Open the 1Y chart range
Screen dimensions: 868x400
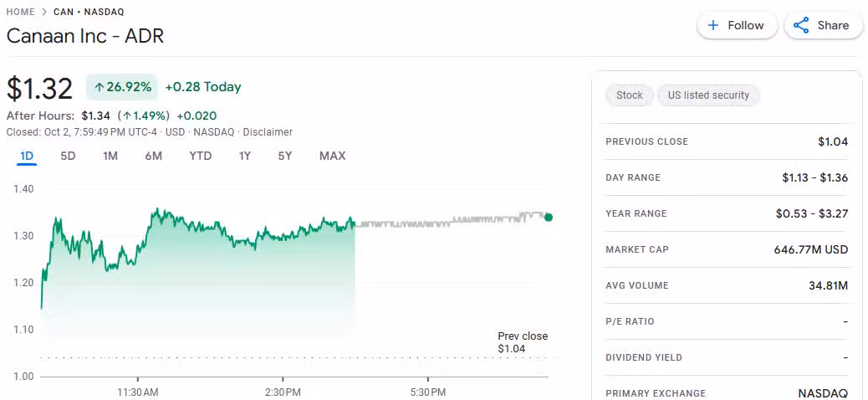(244, 156)
